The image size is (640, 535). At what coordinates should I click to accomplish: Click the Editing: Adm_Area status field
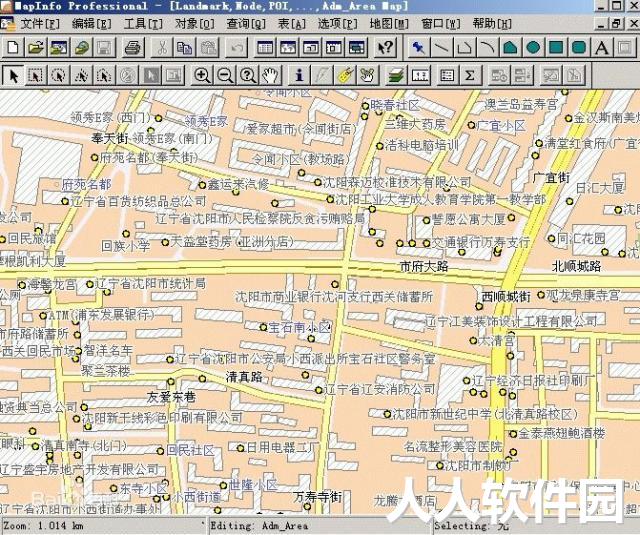[x=320, y=526]
